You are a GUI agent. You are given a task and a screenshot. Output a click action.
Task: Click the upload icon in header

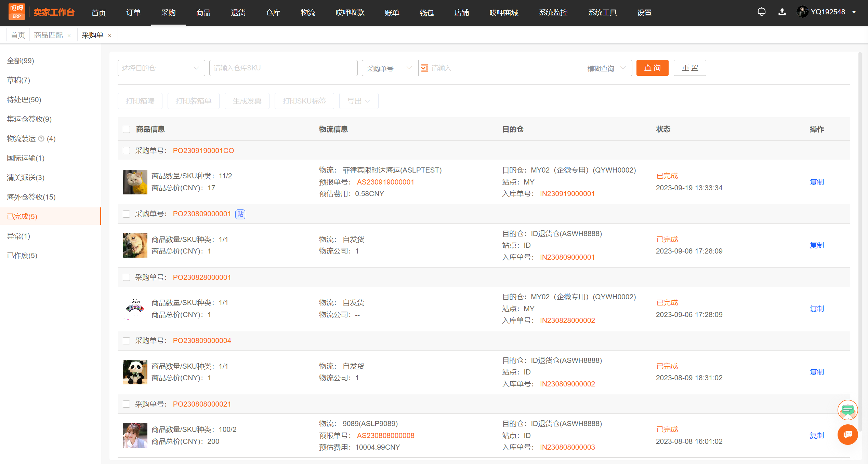[x=782, y=12]
